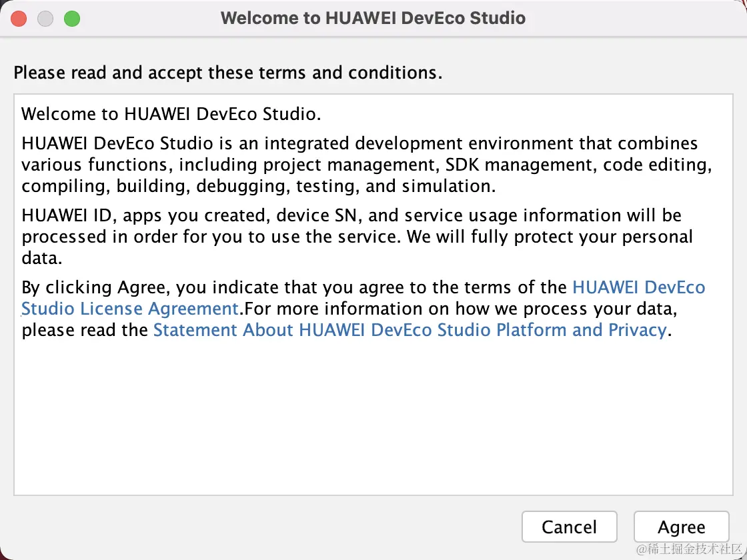The height and width of the screenshot is (560, 747).
Task: Click the Agree button
Action: 681,527
